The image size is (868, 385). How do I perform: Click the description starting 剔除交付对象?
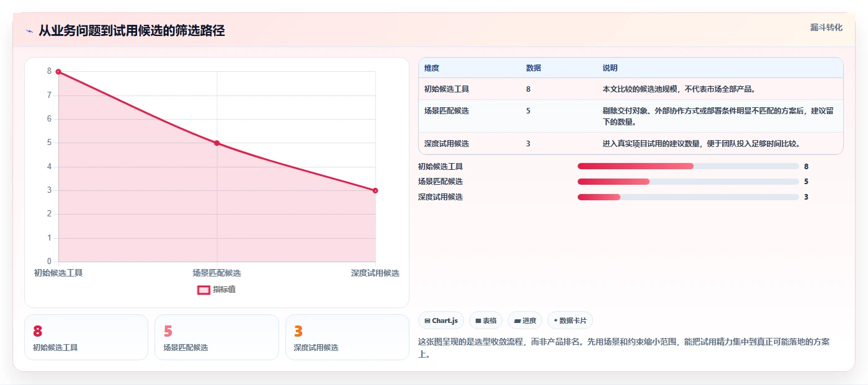click(x=718, y=117)
